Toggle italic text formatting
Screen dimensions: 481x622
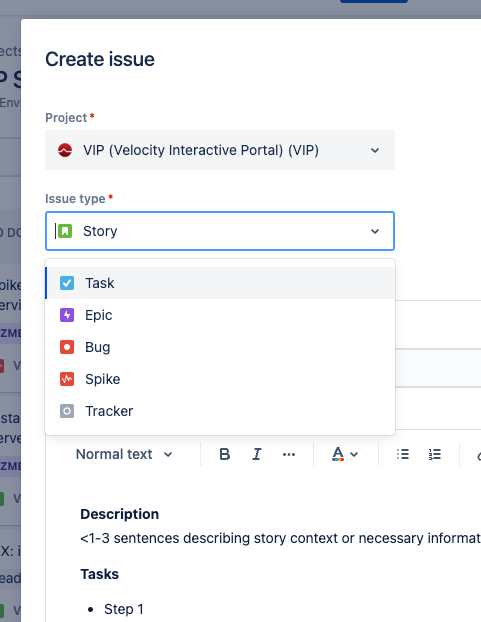click(257, 454)
